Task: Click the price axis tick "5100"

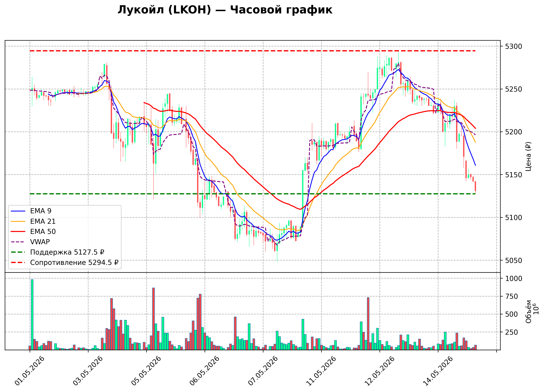Action: point(514,218)
